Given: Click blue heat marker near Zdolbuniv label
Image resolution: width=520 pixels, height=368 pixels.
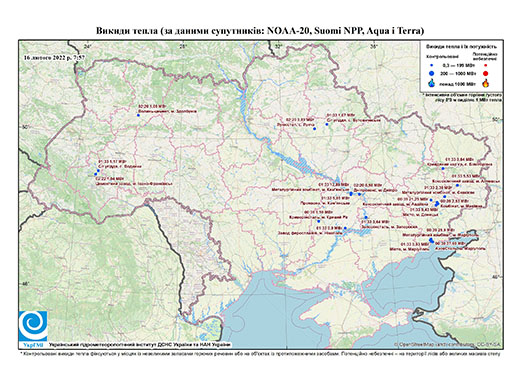Looking at the screenshot, I should 138,115.
